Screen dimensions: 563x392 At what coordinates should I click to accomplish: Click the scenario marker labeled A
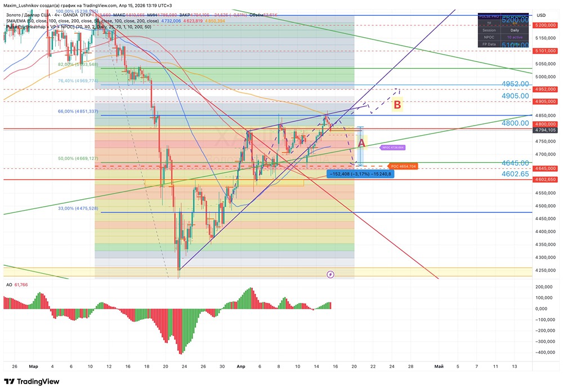[x=361, y=143]
